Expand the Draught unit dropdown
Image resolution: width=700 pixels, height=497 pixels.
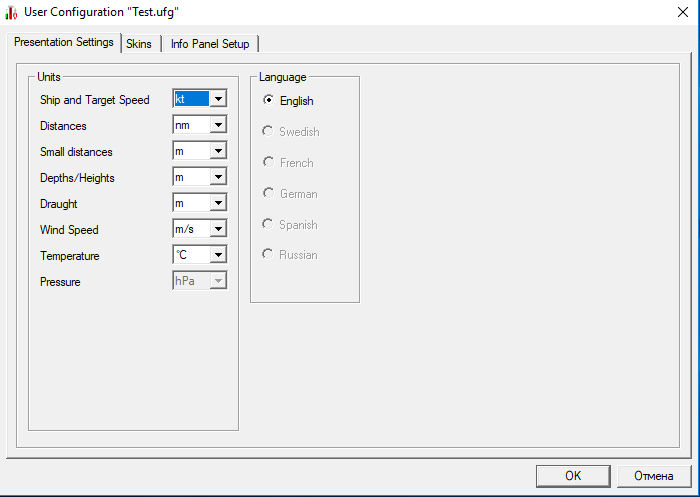(218, 203)
